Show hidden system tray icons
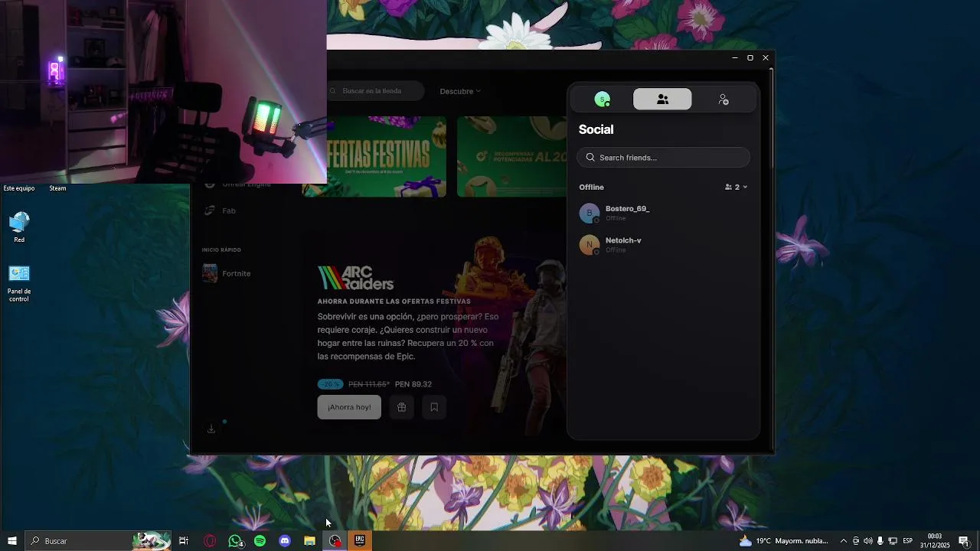 [x=844, y=541]
